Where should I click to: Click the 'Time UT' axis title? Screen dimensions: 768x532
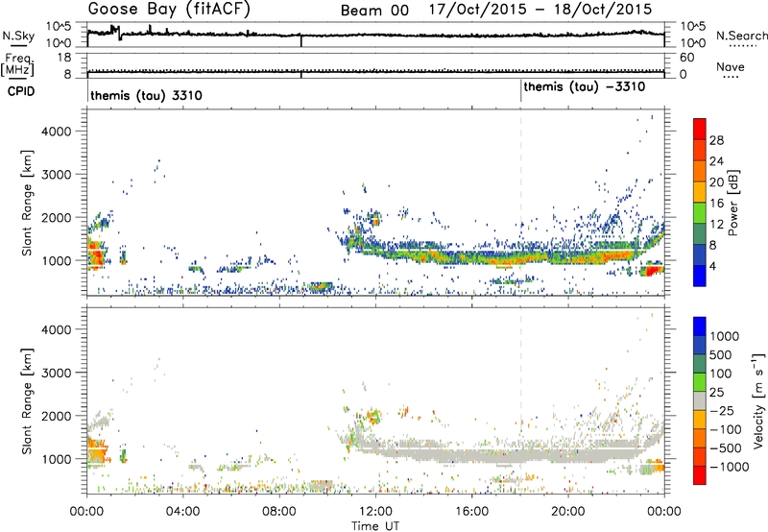[x=375, y=526]
